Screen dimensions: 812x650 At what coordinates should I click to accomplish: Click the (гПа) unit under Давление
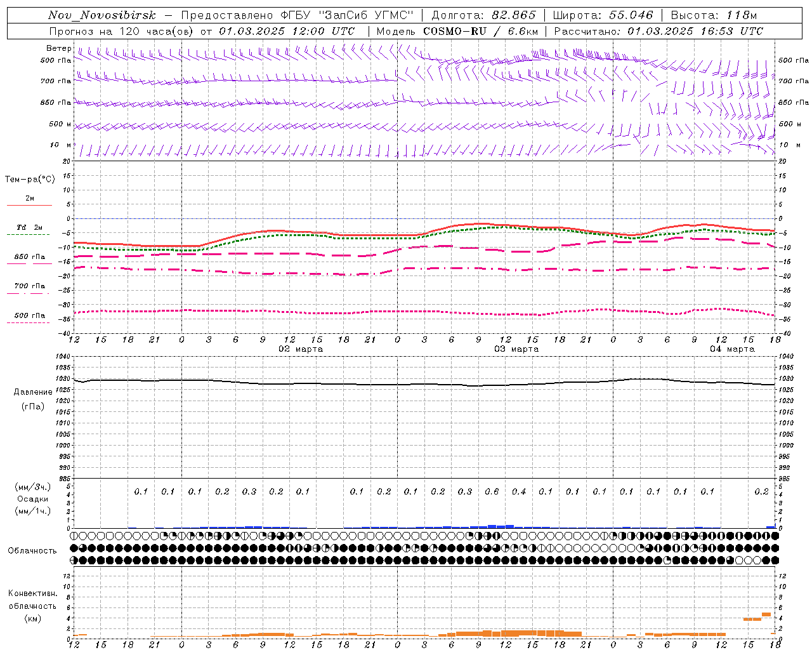point(33,406)
